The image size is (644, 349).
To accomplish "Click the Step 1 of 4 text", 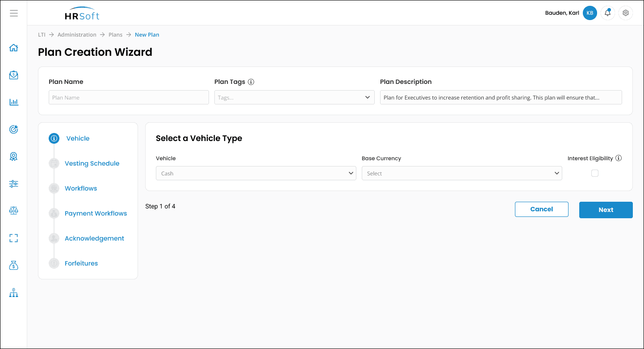I will [160, 206].
